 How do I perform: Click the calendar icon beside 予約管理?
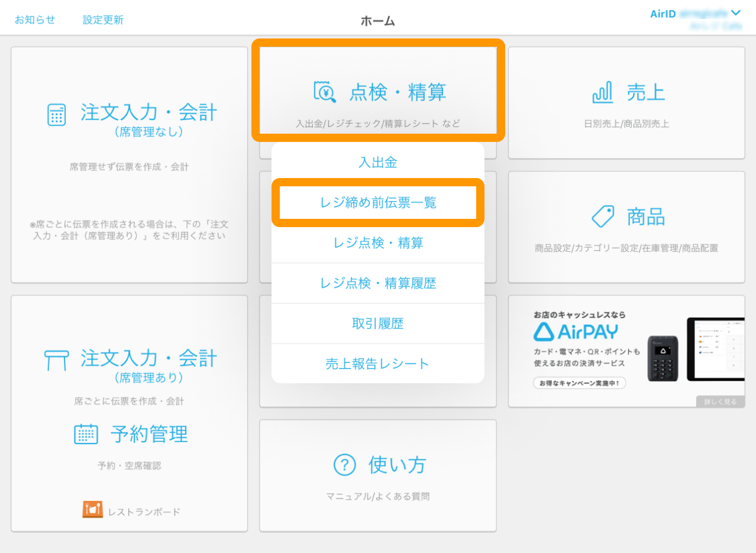pyautogui.click(x=86, y=434)
